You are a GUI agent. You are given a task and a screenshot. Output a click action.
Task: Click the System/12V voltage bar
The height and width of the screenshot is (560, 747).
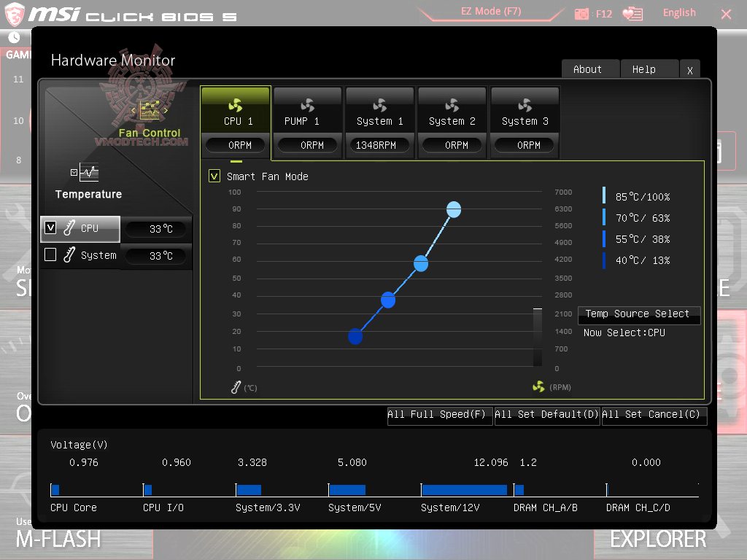[x=464, y=490]
